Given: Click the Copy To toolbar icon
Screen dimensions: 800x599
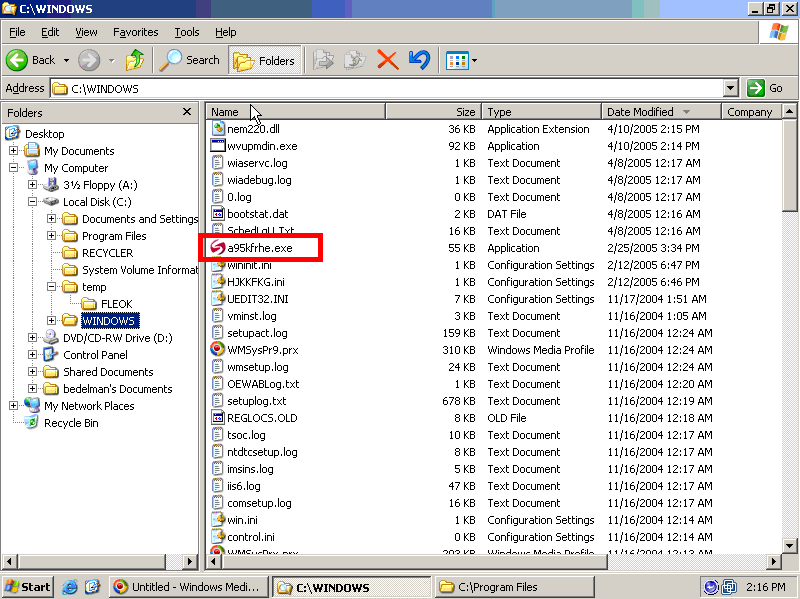Looking at the screenshot, I should 355,60.
